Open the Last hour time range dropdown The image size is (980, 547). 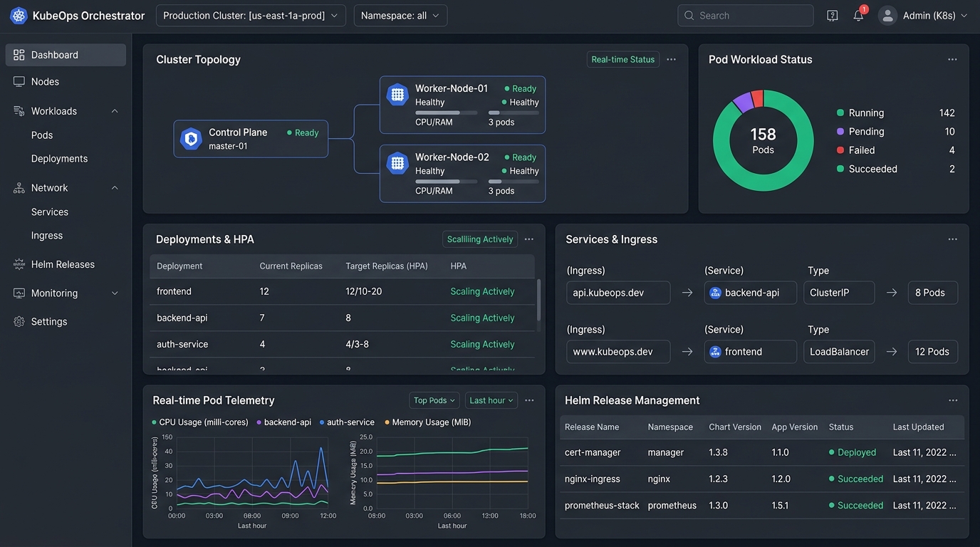[x=491, y=400]
